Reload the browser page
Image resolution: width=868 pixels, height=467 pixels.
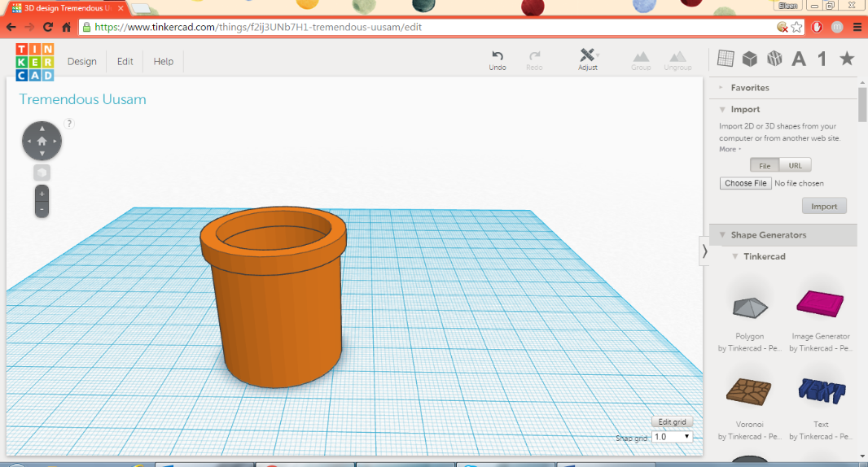click(47, 27)
